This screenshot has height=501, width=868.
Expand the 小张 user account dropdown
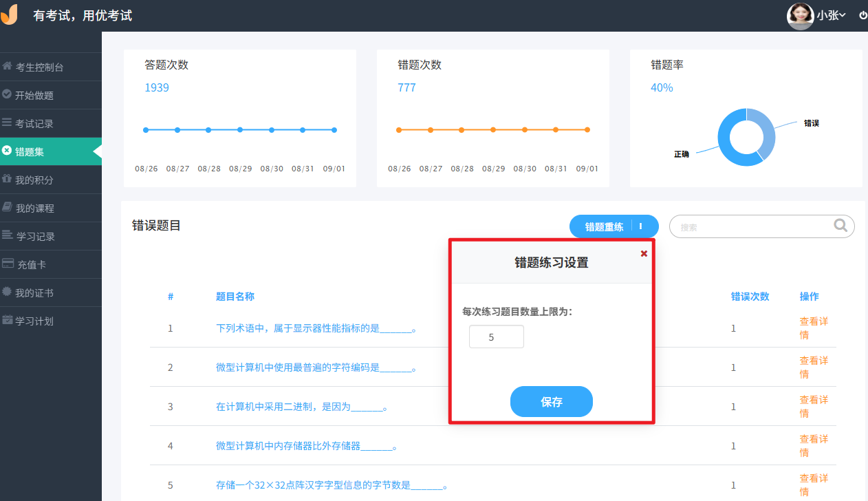tap(833, 15)
